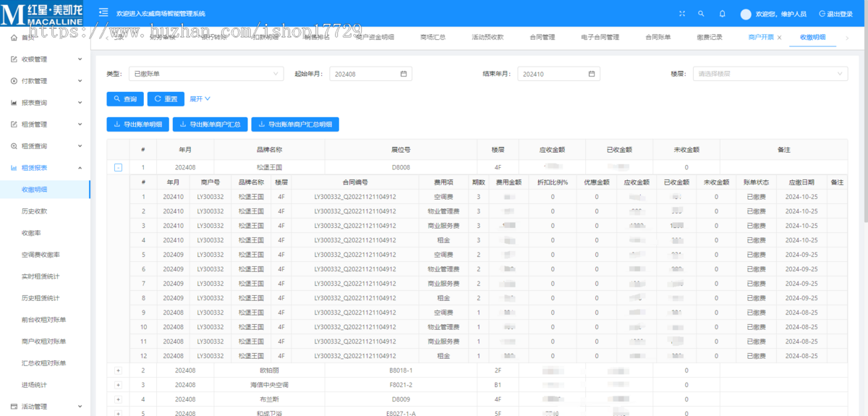Screen dimensions: 868x416
Task: Open 空调费收缴率 in the sidebar
Action: tap(41, 255)
